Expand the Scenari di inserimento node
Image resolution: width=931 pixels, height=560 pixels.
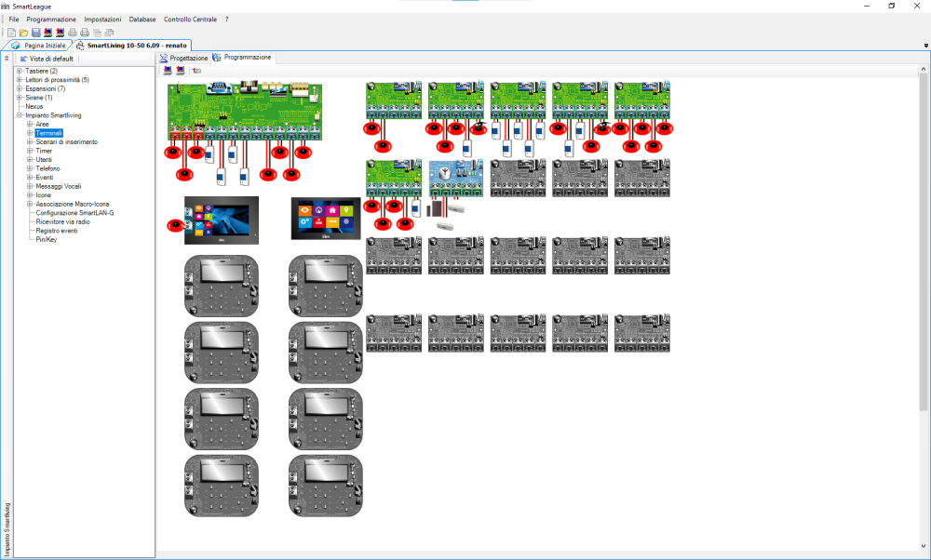coord(30,141)
